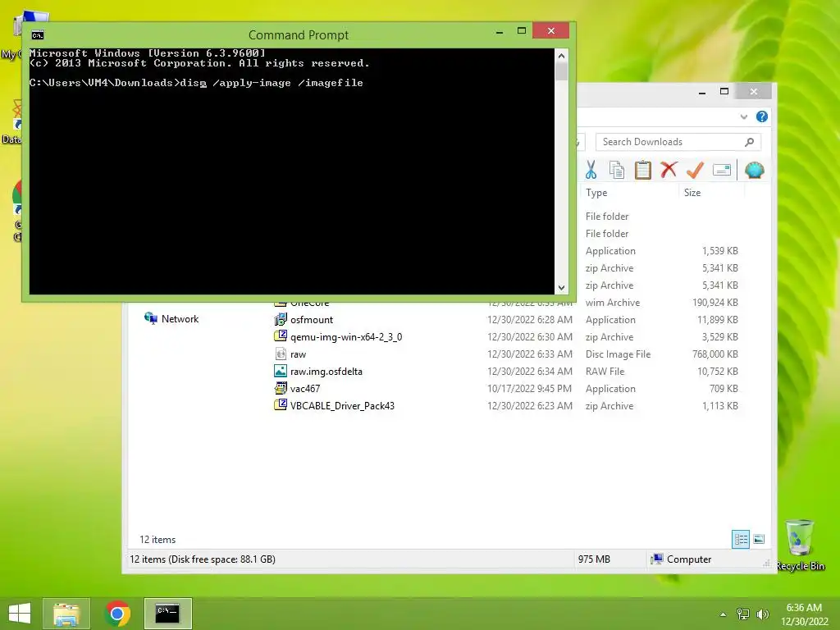
Task: Click the magnifier icon in Search Downloads
Action: tap(749, 142)
